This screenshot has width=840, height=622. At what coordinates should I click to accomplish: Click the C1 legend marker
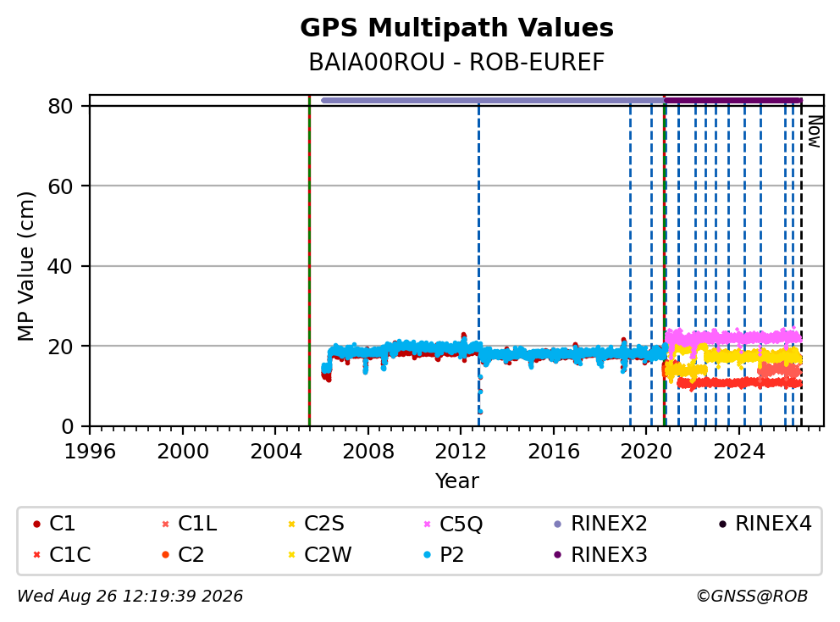point(36,524)
